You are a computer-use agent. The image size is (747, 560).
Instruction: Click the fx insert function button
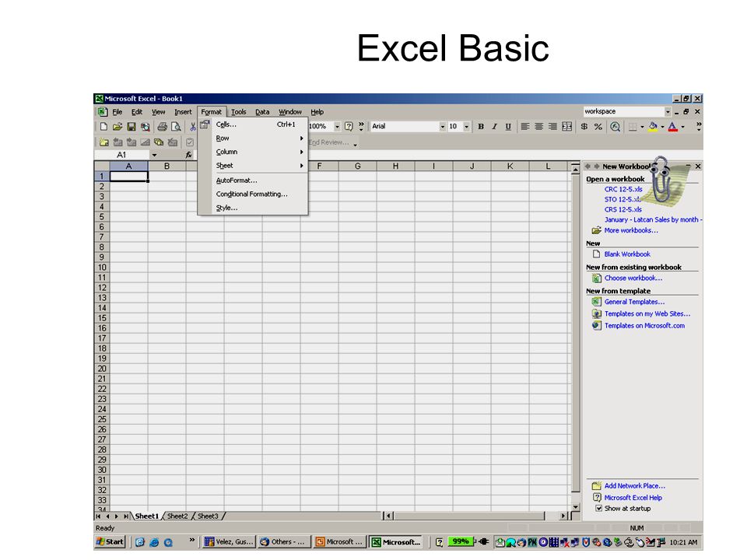point(188,155)
